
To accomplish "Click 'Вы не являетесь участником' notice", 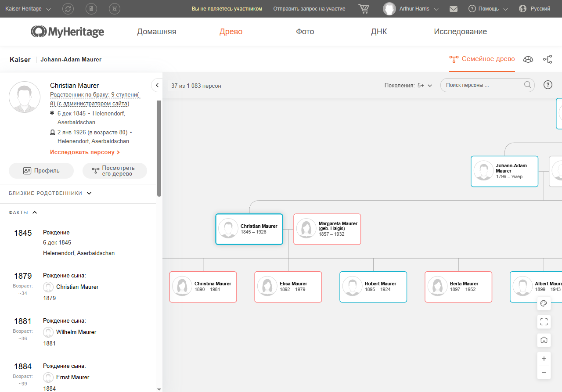I will [227, 9].
